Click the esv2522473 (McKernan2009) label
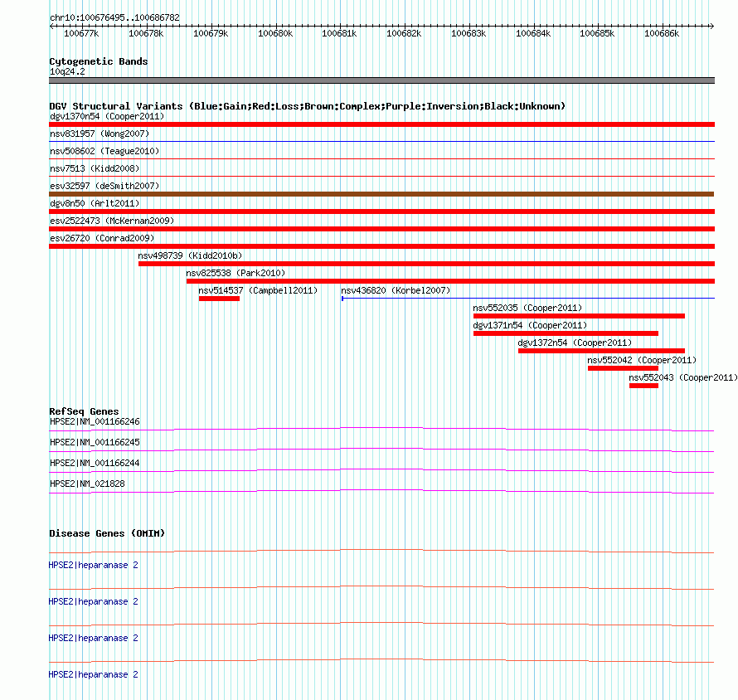The image size is (738, 700). [112, 221]
